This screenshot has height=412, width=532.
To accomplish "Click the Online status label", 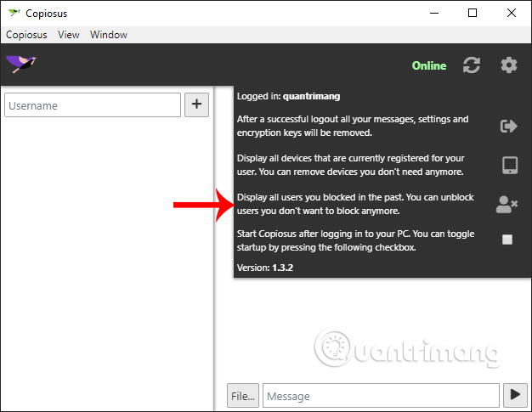I will click(429, 65).
